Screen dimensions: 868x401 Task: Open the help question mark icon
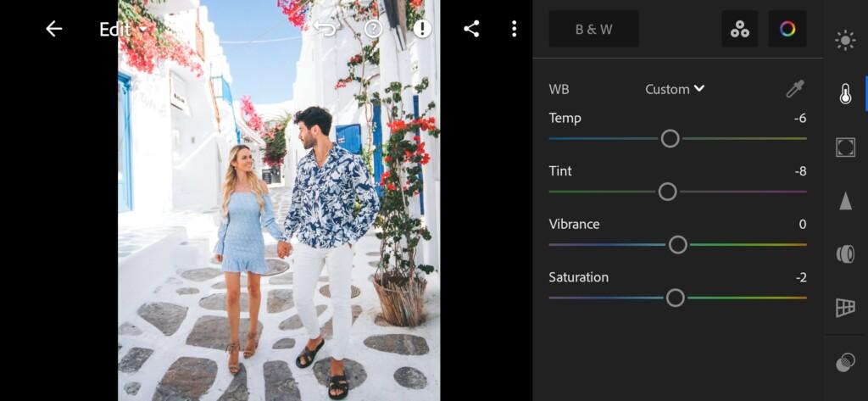coord(374,29)
